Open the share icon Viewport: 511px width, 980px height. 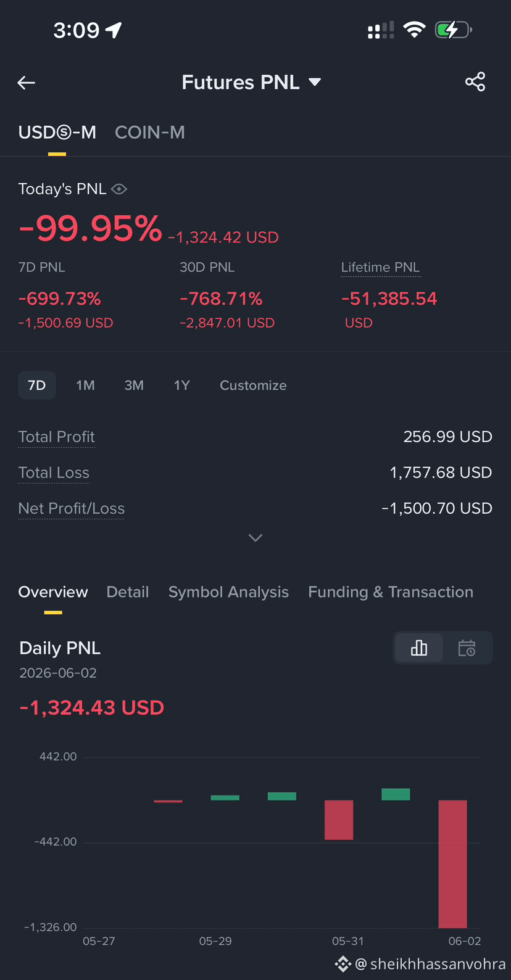click(x=475, y=82)
